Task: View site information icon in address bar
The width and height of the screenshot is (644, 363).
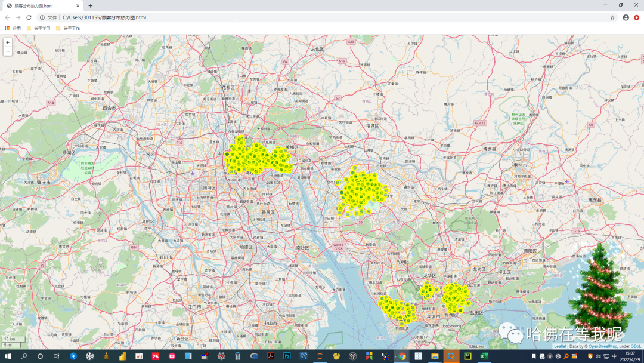Action: 42,17
